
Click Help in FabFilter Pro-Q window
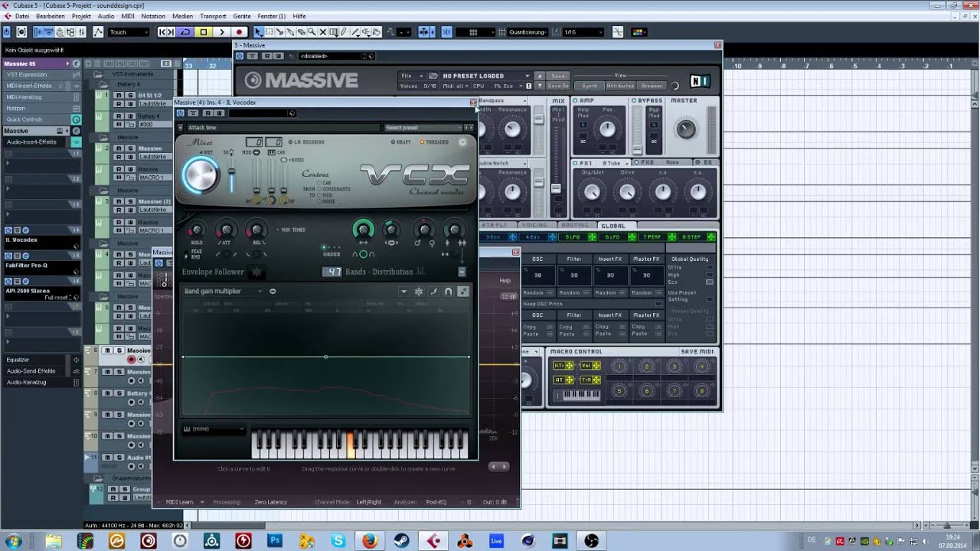point(505,281)
